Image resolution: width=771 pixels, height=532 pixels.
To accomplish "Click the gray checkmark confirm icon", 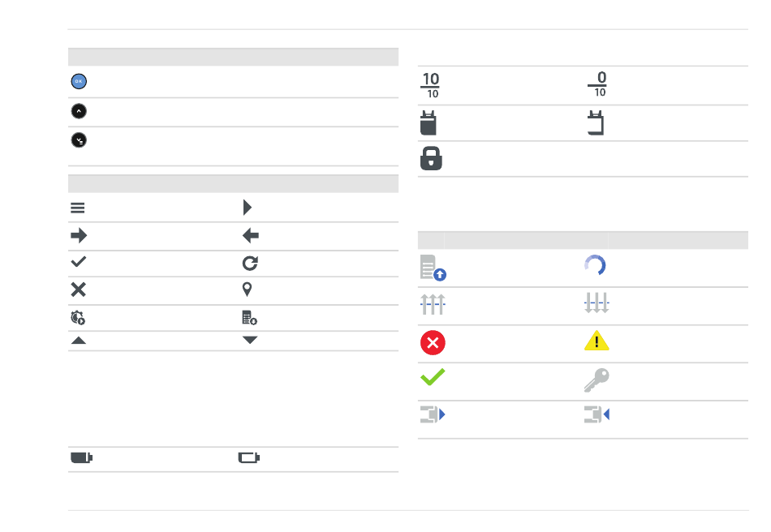I will (78, 262).
